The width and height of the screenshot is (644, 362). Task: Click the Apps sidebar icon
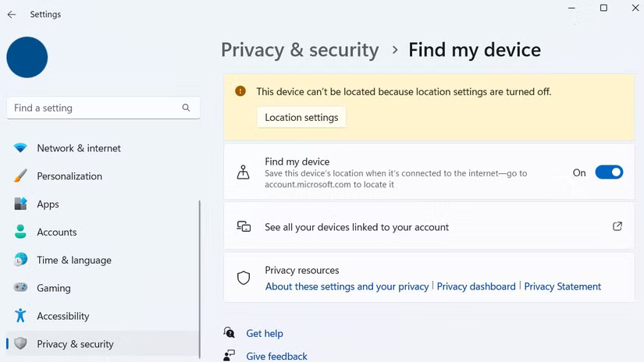tap(20, 204)
